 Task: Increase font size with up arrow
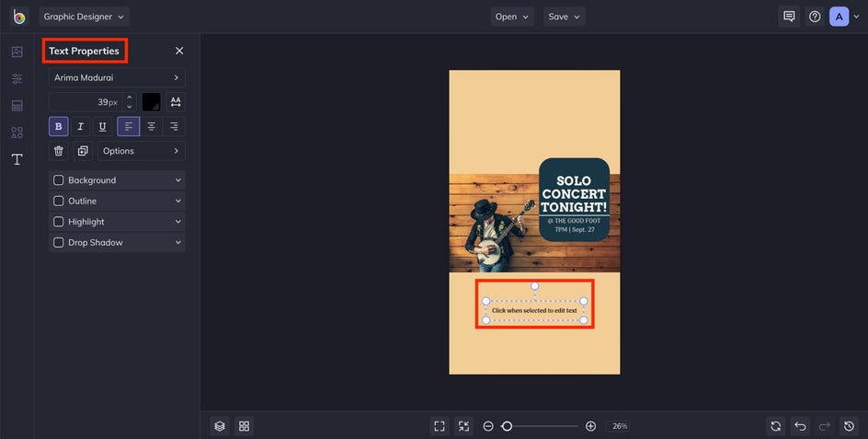point(129,98)
